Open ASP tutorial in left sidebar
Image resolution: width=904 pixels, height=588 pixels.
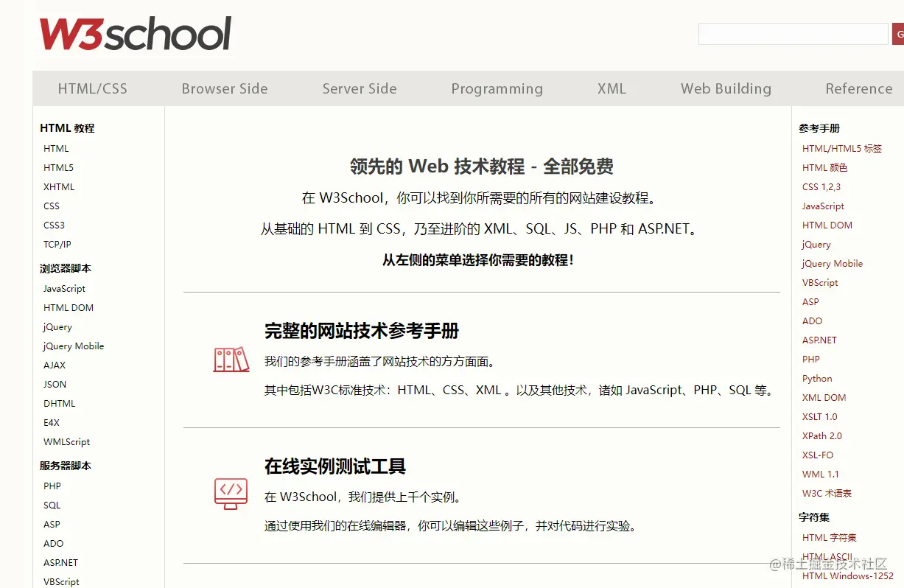(x=52, y=524)
